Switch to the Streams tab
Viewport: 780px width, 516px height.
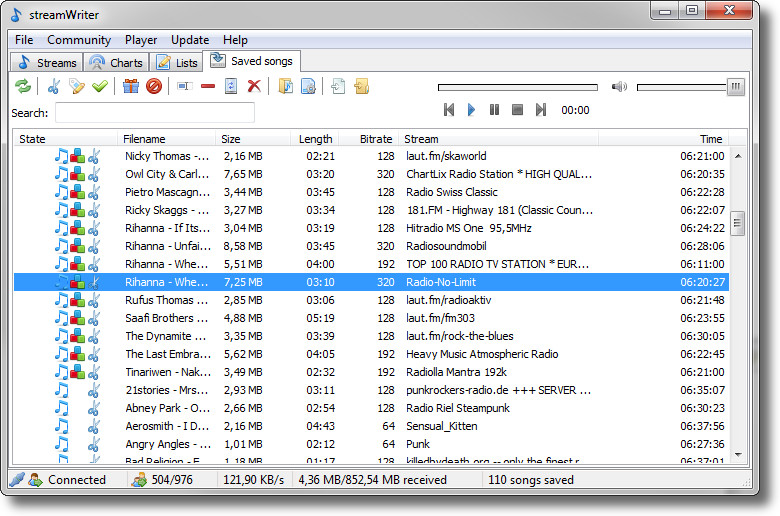coord(47,63)
